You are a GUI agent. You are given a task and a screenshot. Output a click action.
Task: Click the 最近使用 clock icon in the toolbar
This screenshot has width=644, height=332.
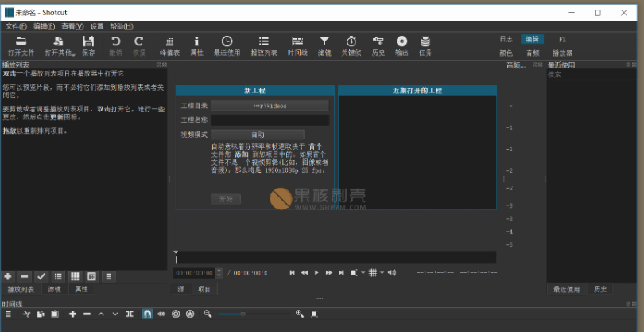227,45
